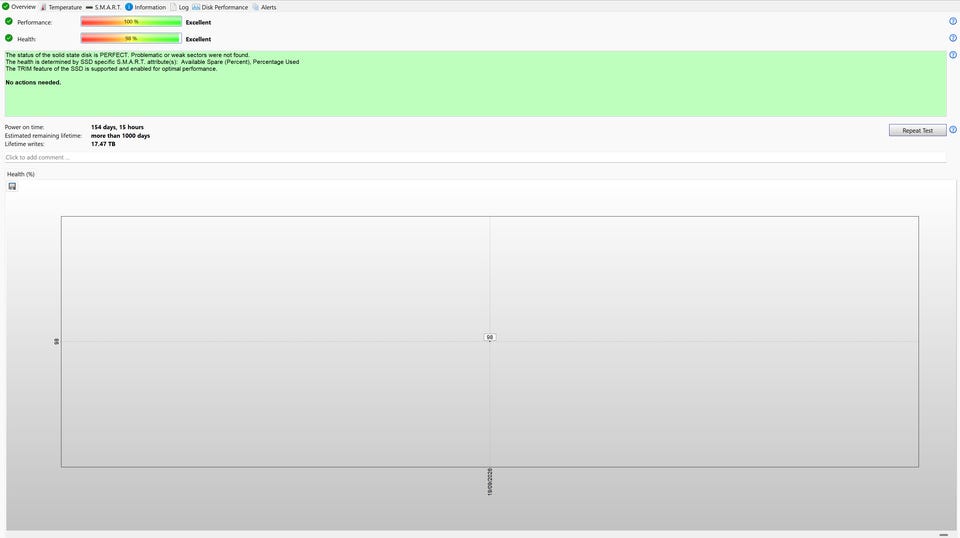Click the info icon beside Performance row
960x538 pixels.
tap(953, 21)
